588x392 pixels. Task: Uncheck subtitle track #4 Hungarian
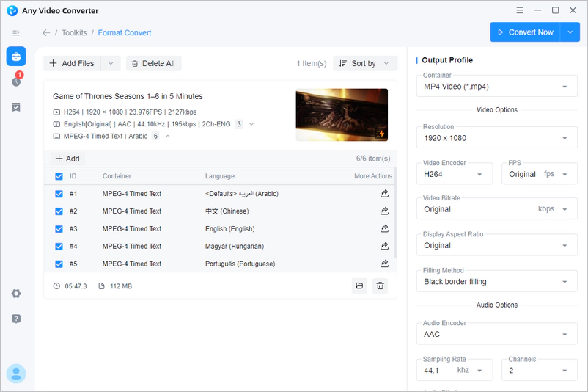tap(59, 247)
